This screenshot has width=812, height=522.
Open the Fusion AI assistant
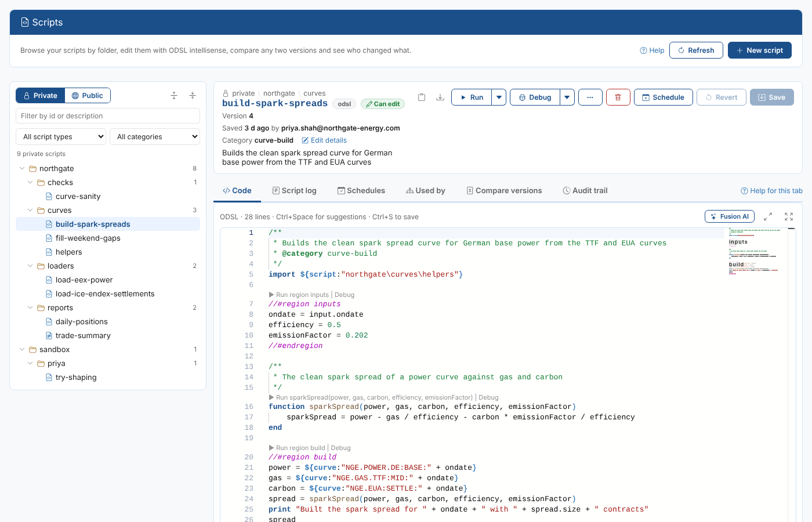point(730,216)
